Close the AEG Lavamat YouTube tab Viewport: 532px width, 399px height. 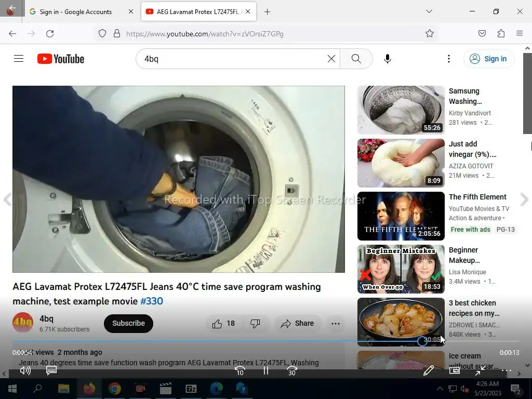tap(248, 11)
